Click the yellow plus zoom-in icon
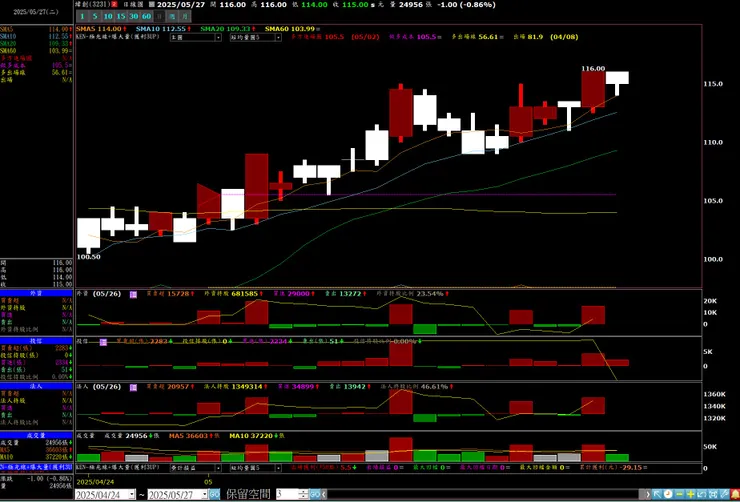740x502 pixels. click(x=690, y=494)
